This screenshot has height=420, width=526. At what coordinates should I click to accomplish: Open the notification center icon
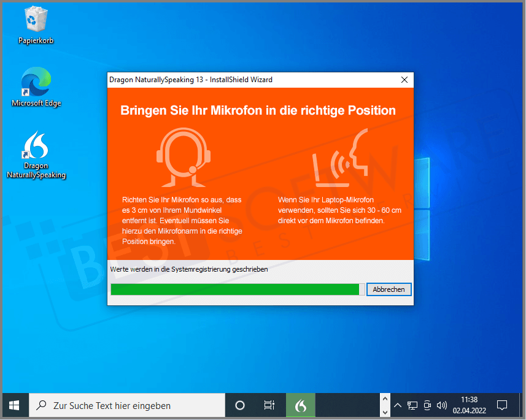501,405
